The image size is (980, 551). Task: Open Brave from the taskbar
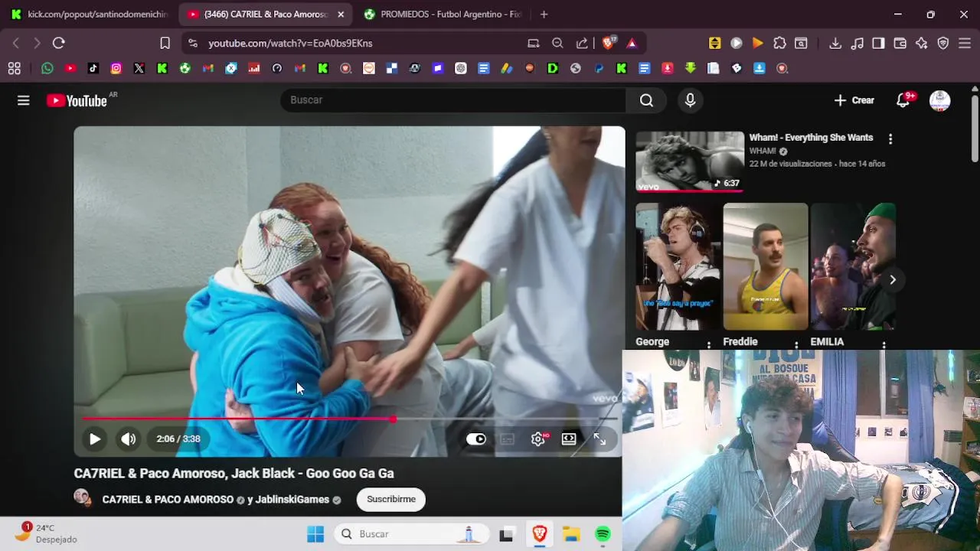pyautogui.click(x=540, y=534)
